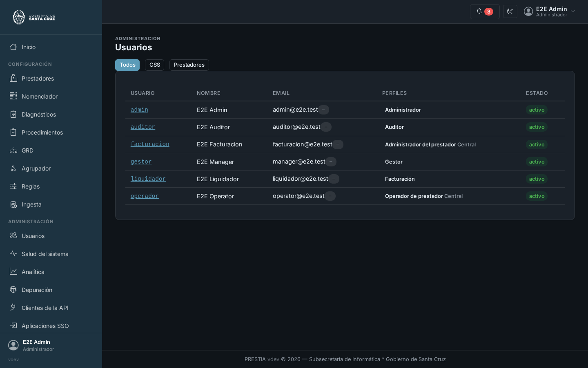Click the PERFILES column header
Image resolution: width=588 pixels, height=368 pixels.
(394, 93)
